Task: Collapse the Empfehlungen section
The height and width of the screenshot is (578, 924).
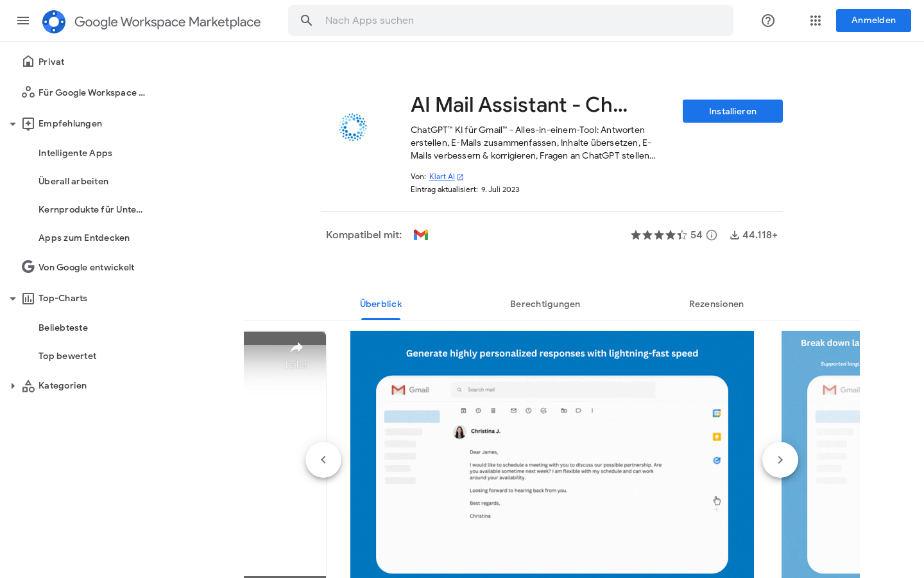Action: (x=13, y=124)
